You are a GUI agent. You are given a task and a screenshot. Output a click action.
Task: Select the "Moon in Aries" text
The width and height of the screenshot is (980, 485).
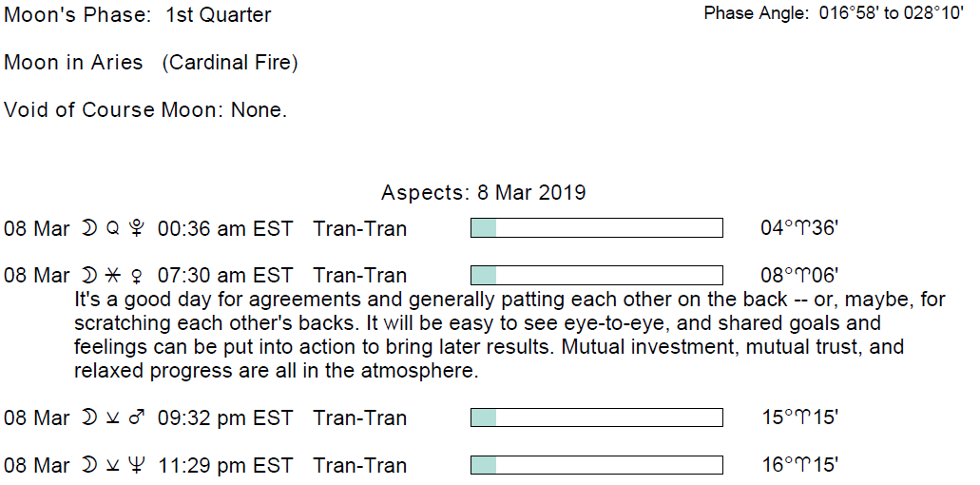click(73, 63)
